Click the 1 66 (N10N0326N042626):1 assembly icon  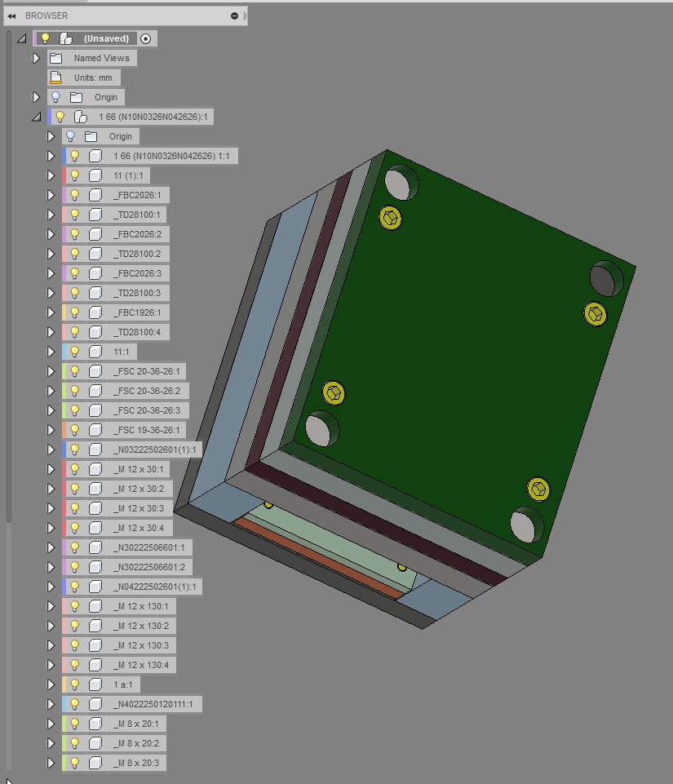81,117
